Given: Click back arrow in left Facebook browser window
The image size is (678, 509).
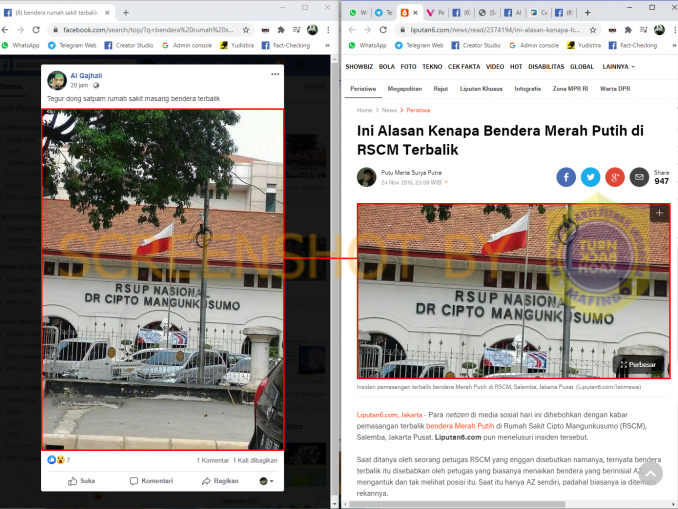Looking at the screenshot, I should click(x=5, y=30).
